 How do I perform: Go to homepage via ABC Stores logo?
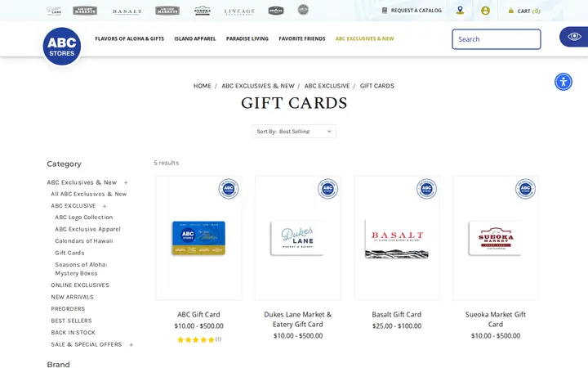[x=62, y=46]
